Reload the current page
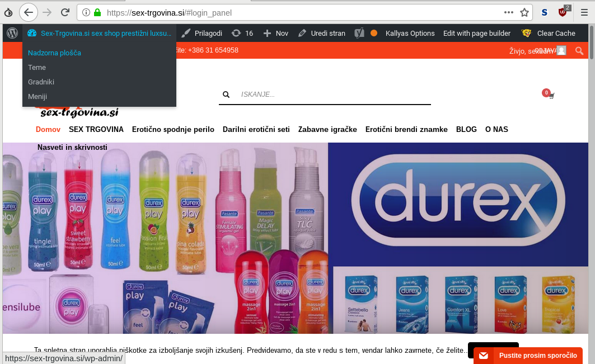This screenshot has height=364, width=595. point(65,12)
